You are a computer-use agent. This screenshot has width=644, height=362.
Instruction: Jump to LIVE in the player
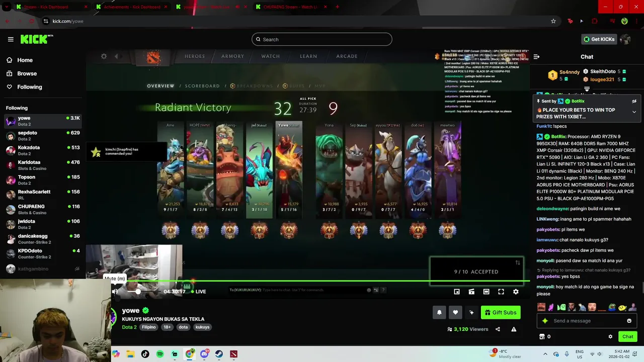198,292
